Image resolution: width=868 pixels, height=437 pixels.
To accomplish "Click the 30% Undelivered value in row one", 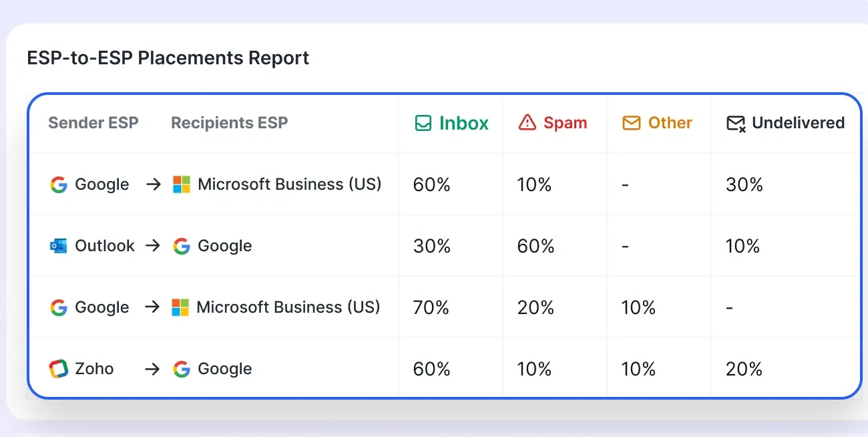I will tap(744, 184).
